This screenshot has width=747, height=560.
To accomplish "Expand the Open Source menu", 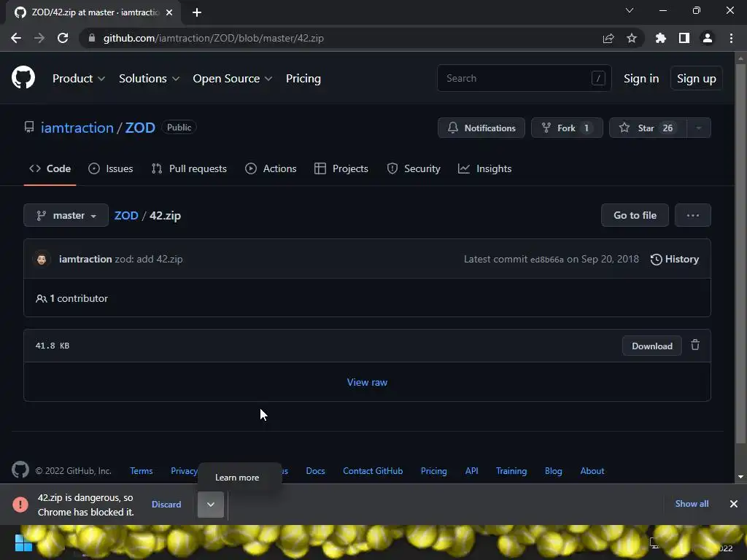I will point(233,79).
